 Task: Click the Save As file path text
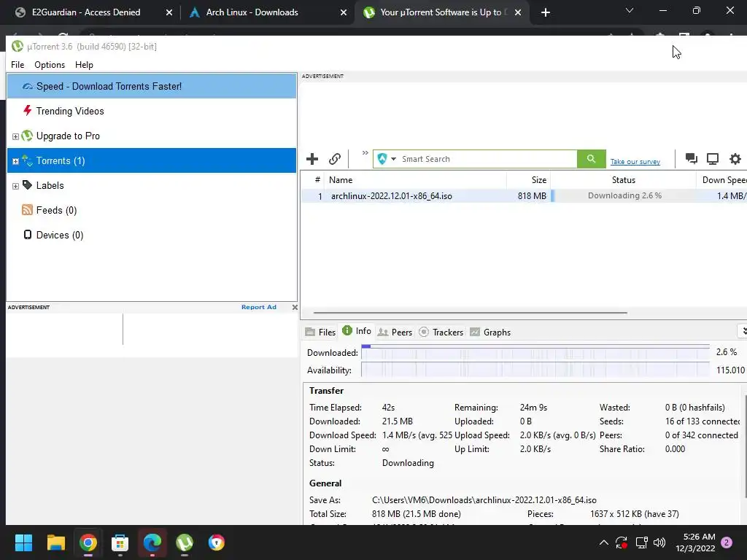[484, 500]
